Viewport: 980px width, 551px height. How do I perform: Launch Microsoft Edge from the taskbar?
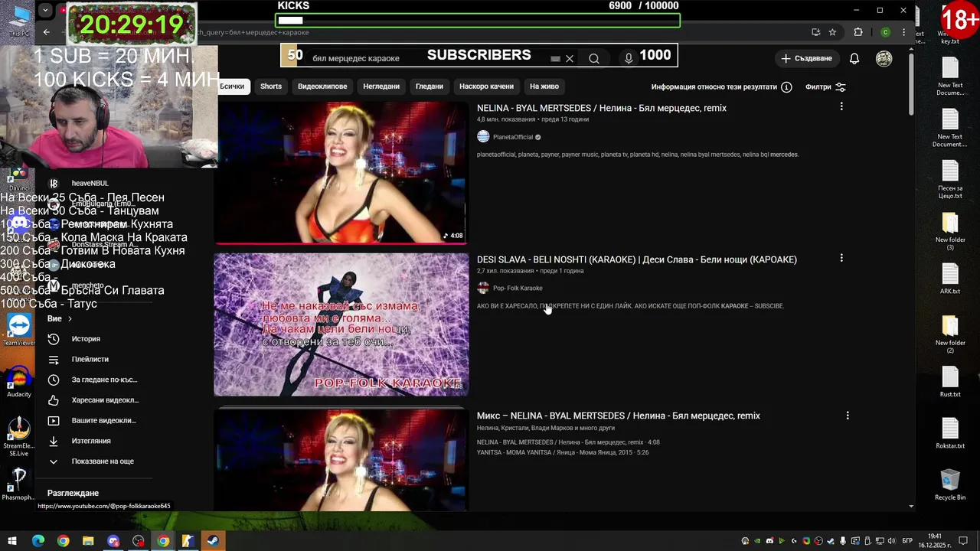coord(38,541)
